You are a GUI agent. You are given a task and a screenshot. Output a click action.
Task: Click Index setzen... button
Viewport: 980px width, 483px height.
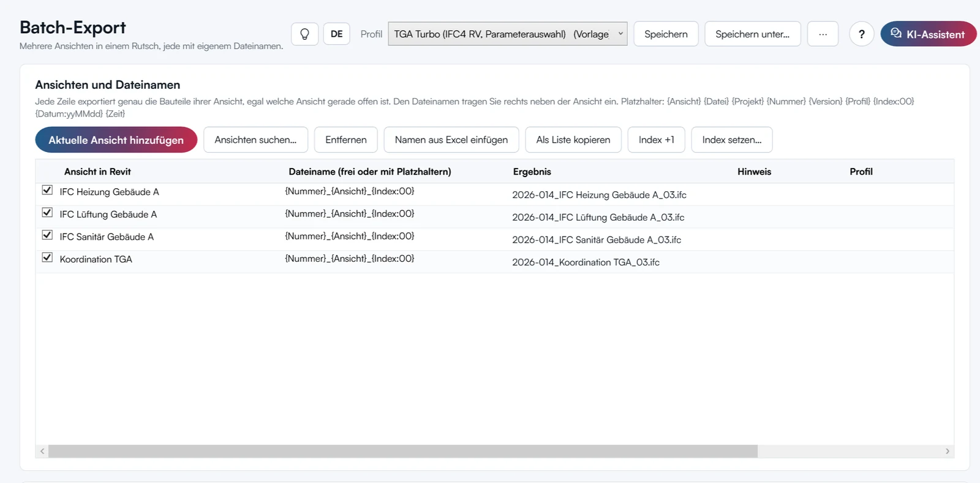coord(731,140)
